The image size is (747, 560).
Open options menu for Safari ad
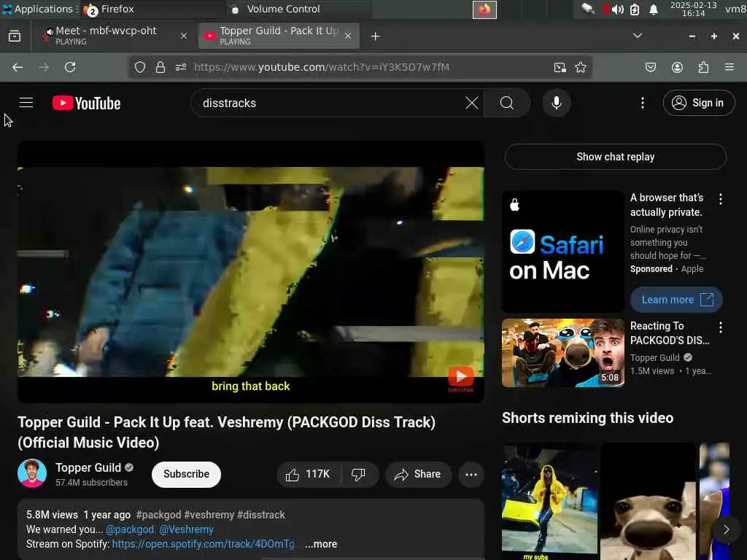720,199
